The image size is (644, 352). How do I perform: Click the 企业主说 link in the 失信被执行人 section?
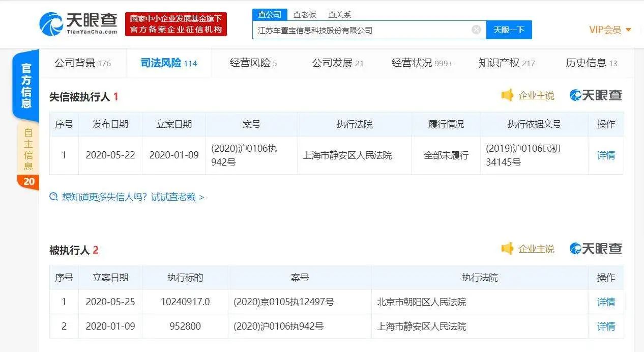pyautogui.click(x=536, y=95)
